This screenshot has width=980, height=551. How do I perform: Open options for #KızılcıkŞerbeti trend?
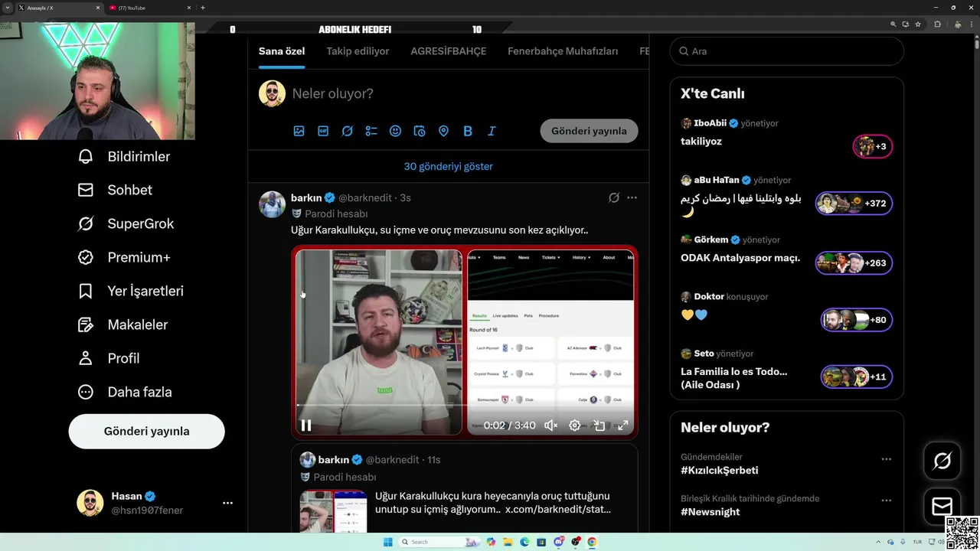point(887,459)
